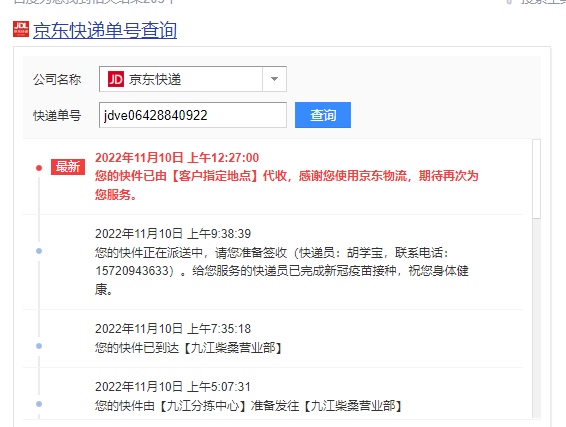The image size is (566, 427).
Task: Click the JD red logo in company selector
Action: coord(116,79)
